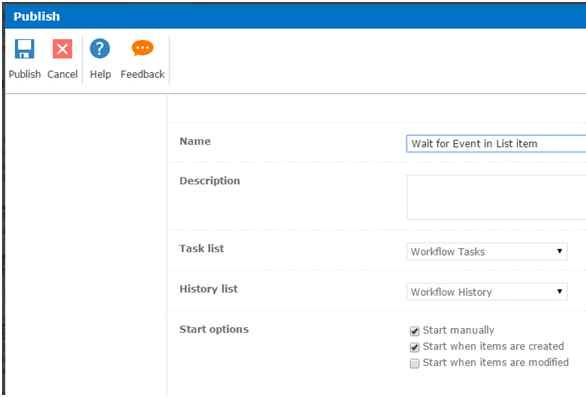Click the orange Feedback speech bubble icon
The image size is (586, 397).
[x=142, y=48]
